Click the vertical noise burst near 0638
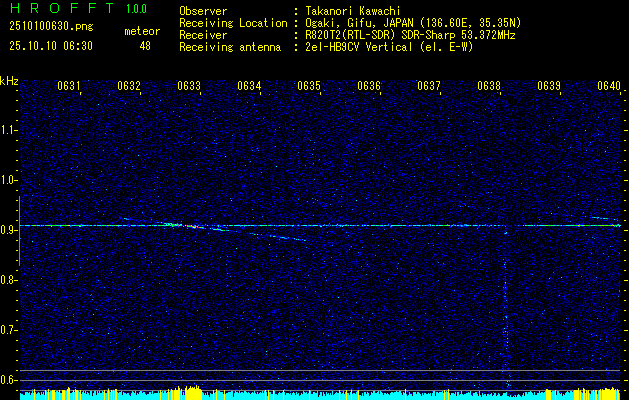Image resolution: width=629 pixels, height=400 pixels. 506,309
